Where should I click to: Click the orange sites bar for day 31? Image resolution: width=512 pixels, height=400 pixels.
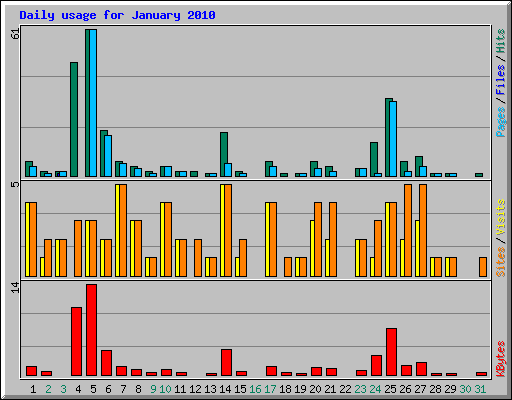pos(483,267)
